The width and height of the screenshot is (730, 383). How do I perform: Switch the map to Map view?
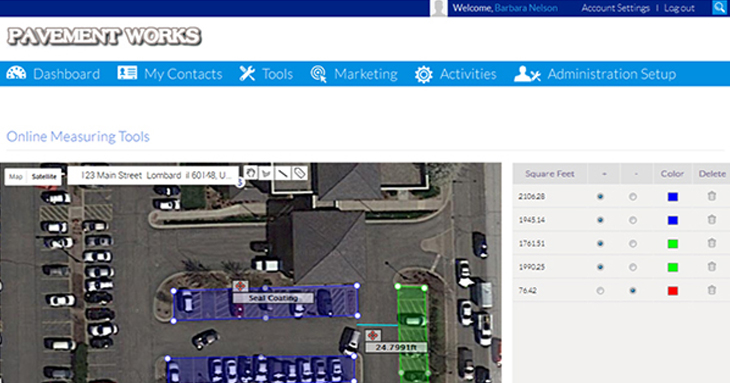[16, 176]
